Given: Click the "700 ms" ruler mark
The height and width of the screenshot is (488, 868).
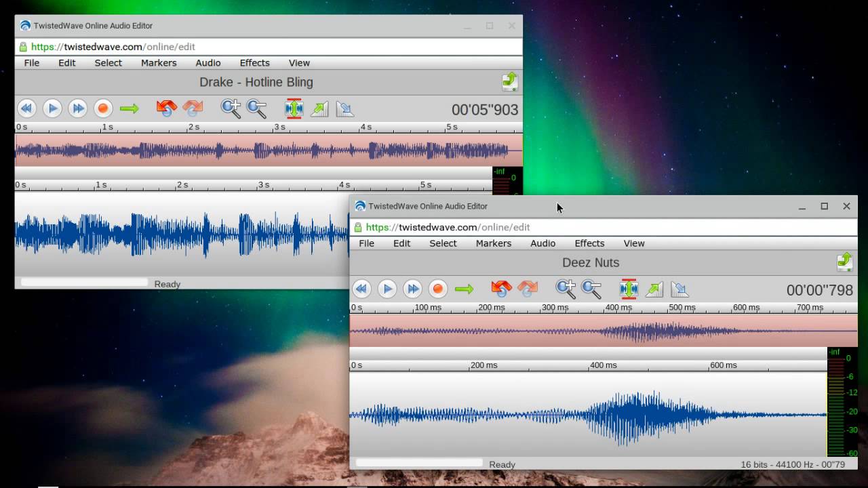Looking at the screenshot, I should [x=810, y=308].
